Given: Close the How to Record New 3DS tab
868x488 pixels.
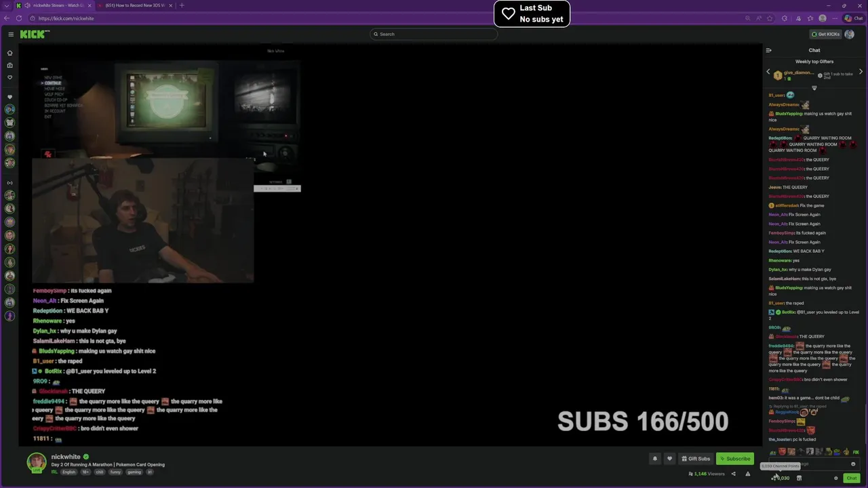Looking at the screenshot, I should tap(170, 5).
